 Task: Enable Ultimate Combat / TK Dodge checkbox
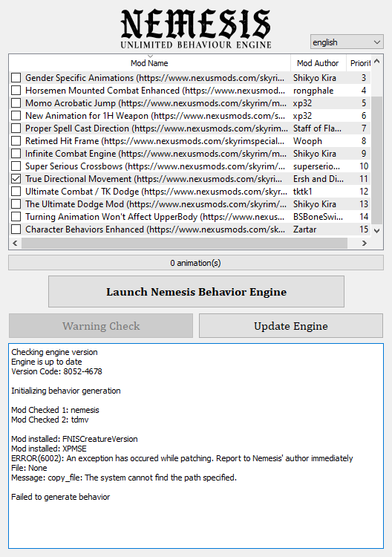[x=16, y=192]
